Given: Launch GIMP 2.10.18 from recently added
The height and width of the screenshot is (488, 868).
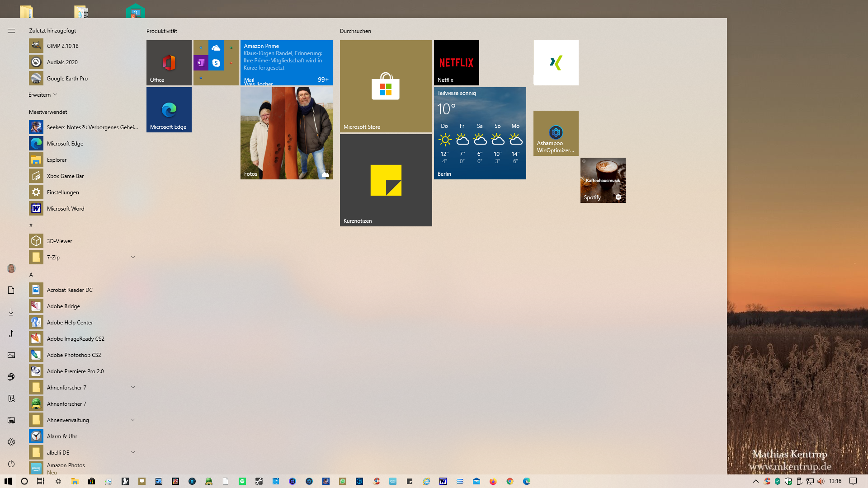Looking at the screenshot, I should [x=84, y=46].
